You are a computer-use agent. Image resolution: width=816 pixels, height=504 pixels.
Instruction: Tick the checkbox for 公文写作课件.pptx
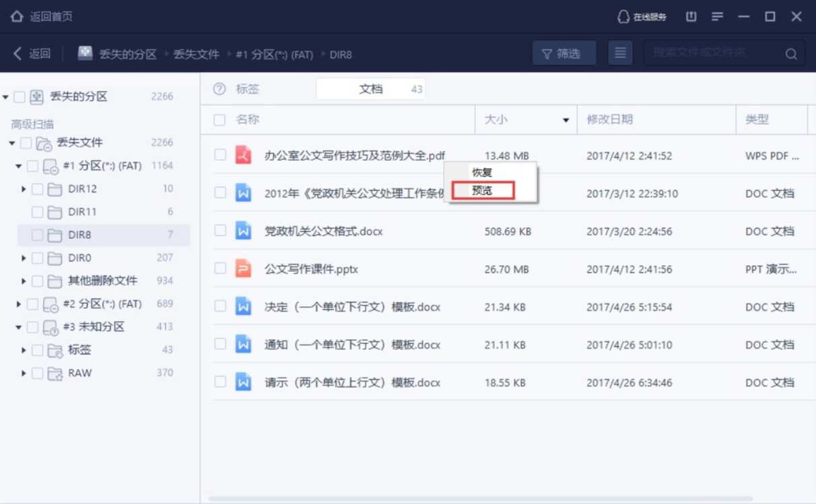pyautogui.click(x=220, y=268)
